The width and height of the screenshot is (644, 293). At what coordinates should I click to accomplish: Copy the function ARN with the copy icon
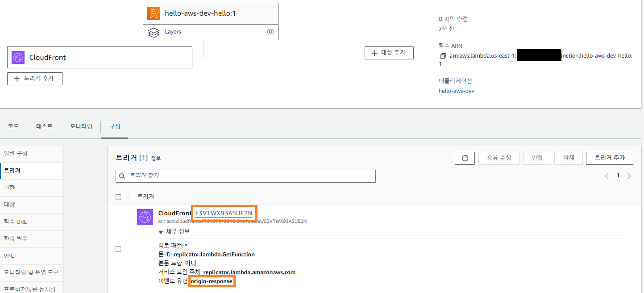[x=443, y=56]
